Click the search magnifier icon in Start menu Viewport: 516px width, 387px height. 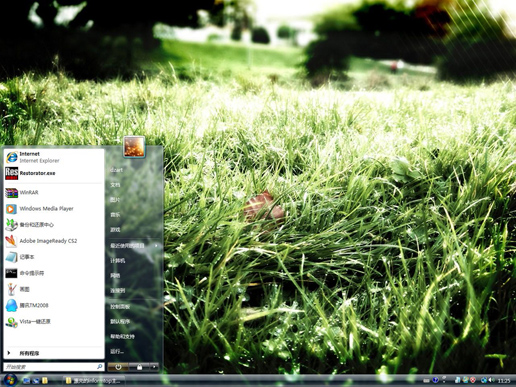point(99,367)
